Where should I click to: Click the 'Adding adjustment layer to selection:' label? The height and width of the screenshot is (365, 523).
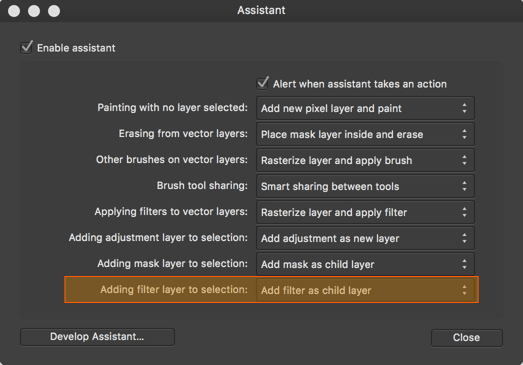click(158, 238)
